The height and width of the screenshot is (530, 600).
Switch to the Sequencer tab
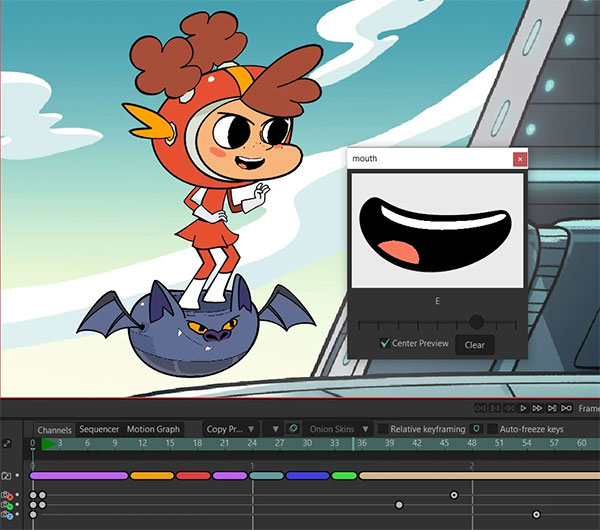point(99,429)
